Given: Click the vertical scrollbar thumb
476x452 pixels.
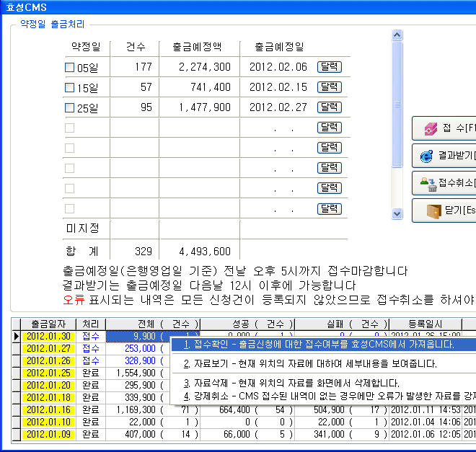Looking at the screenshot, I should click(397, 105).
